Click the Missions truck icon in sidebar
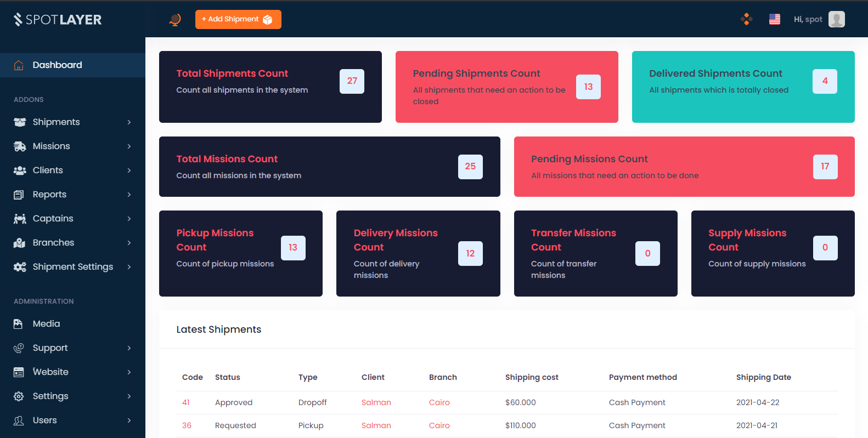This screenshot has height=438, width=868. [x=20, y=146]
